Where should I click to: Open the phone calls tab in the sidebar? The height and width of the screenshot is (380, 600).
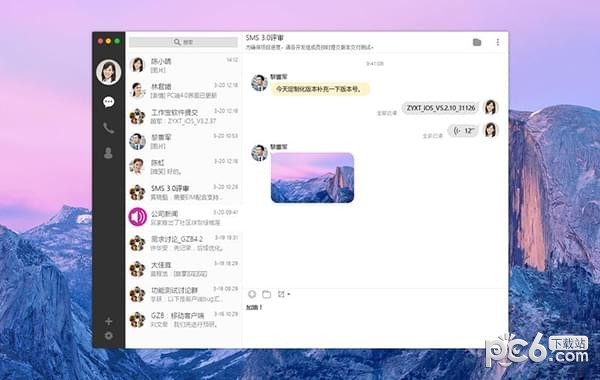point(109,128)
